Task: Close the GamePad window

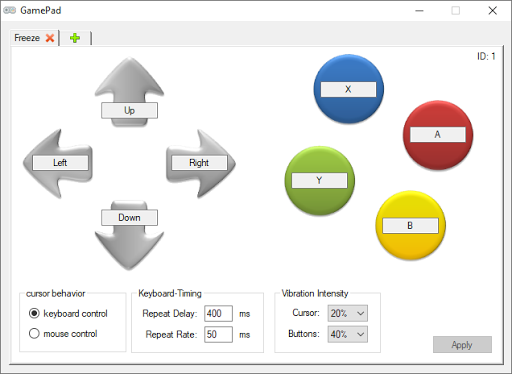Action: click(x=493, y=11)
